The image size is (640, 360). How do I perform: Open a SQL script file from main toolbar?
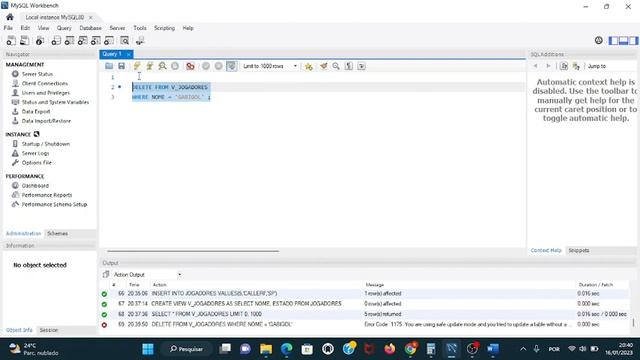(x=24, y=41)
